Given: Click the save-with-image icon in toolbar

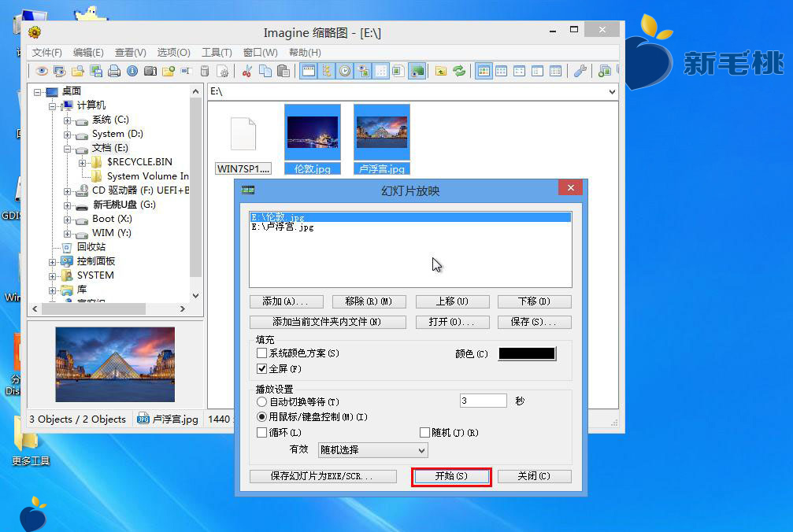Looking at the screenshot, I should [96, 72].
